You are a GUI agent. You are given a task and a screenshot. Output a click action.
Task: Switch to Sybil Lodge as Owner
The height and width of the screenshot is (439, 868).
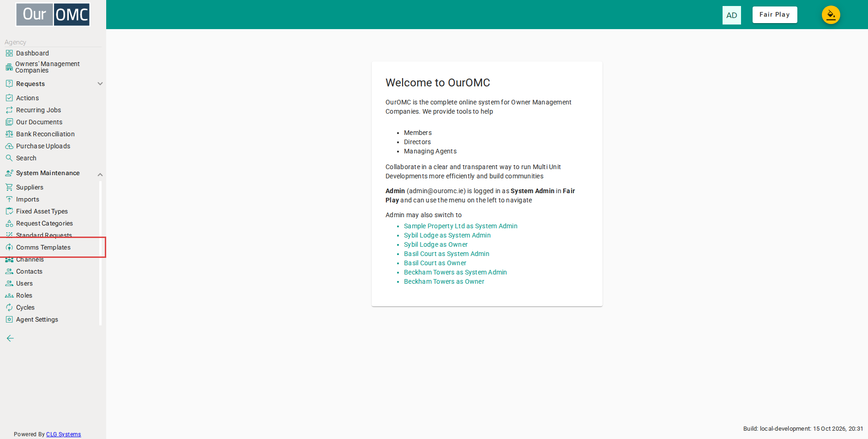click(435, 244)
